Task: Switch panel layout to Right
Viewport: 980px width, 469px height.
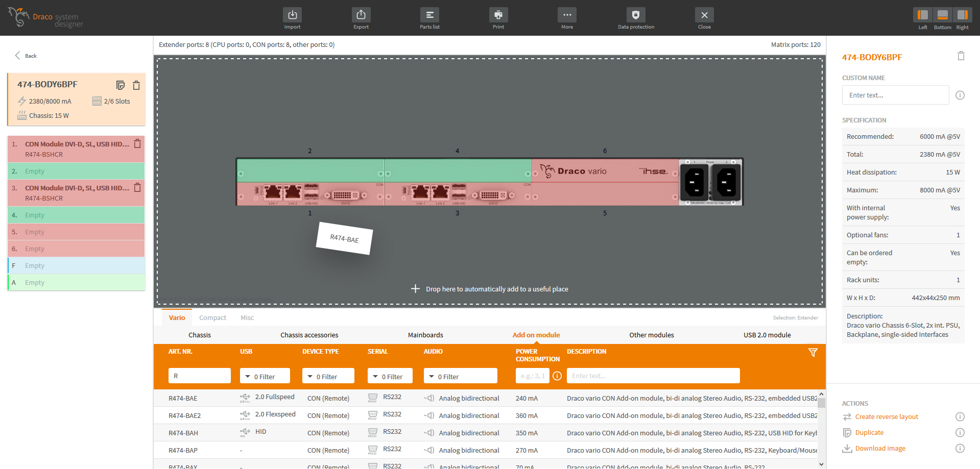Action: 962,15
